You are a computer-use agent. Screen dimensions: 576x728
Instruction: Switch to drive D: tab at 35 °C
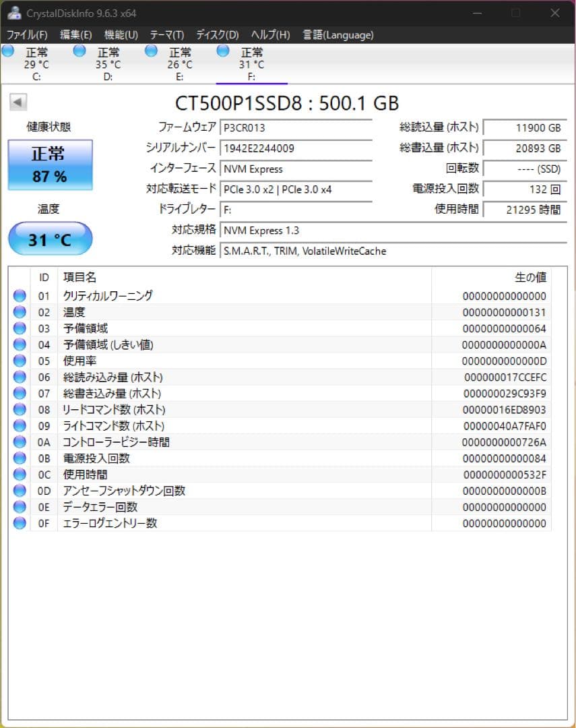point(108,63)
